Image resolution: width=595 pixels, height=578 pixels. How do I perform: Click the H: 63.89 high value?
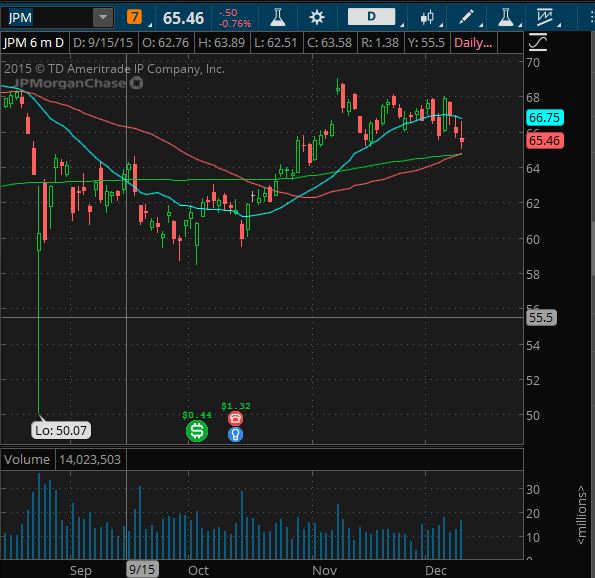tap(222, 43)
